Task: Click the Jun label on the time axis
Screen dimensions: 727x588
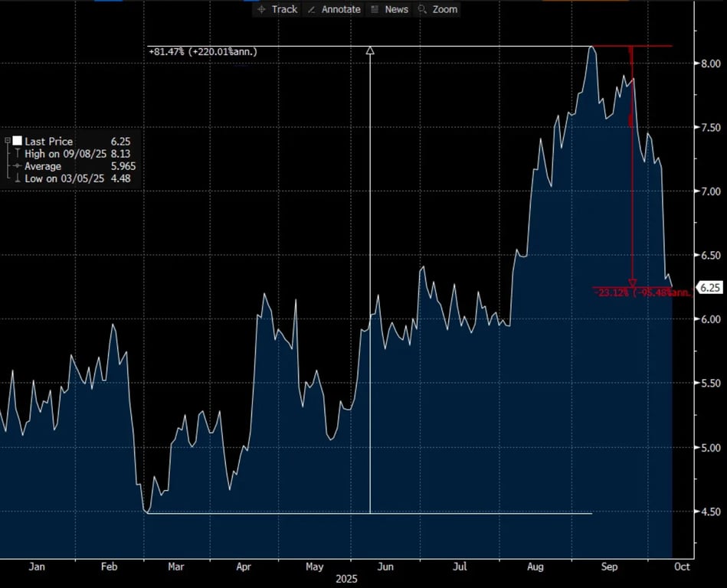Action: click(385, 567)
